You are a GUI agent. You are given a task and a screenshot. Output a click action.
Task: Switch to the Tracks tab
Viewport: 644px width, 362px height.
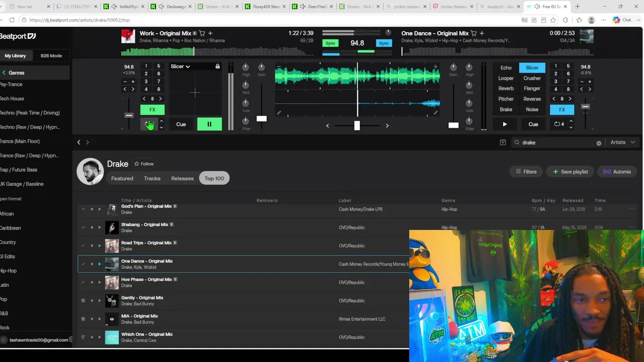(x=152, y=178)
